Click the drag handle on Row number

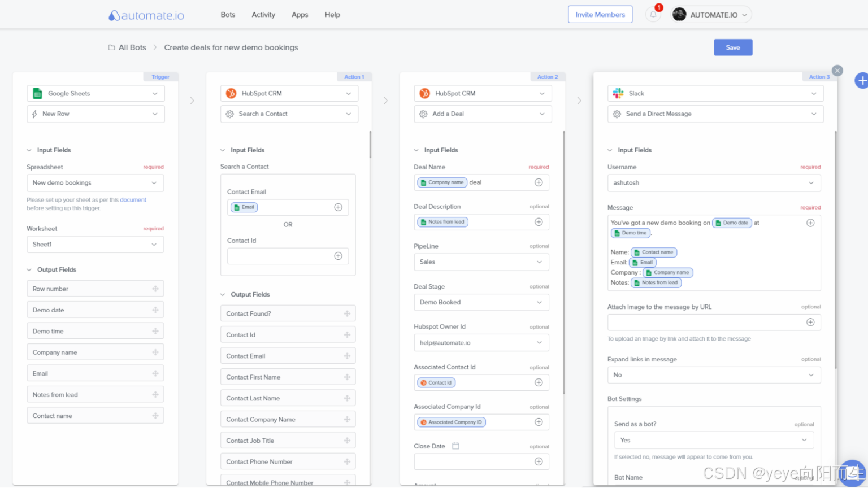coord(155,289)
